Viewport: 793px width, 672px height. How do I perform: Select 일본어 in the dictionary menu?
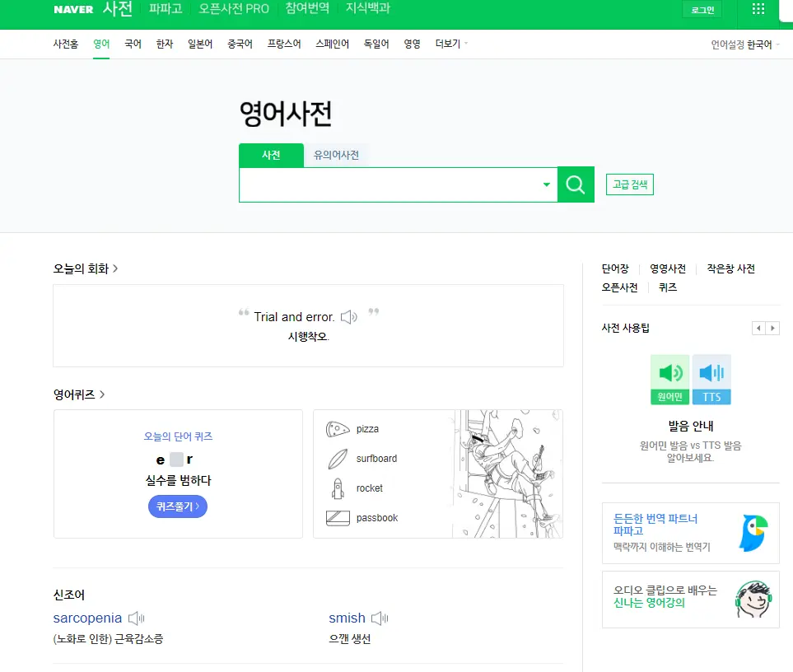[x=200, y=44]
